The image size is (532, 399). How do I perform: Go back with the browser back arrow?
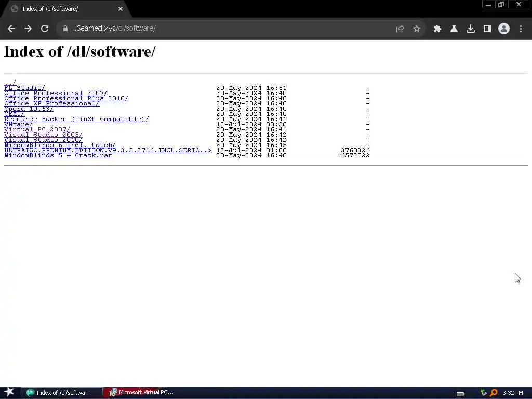click(11, 29)
